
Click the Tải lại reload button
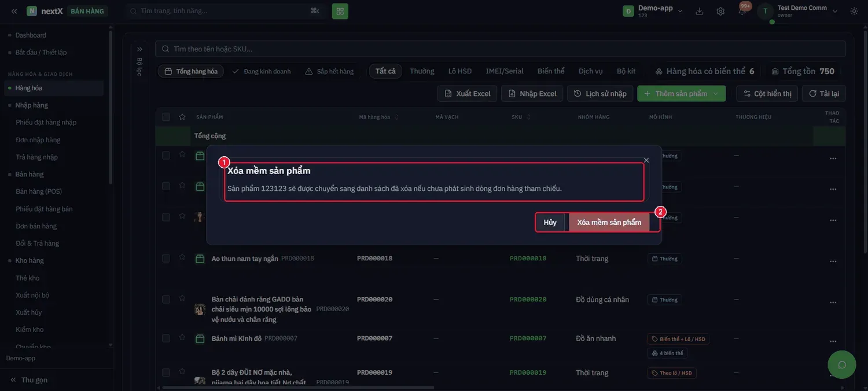click(824, 94)
